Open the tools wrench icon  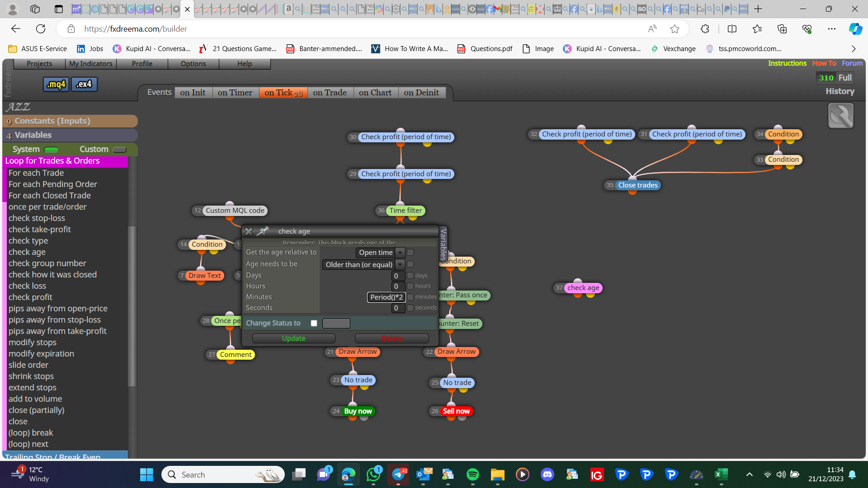pos(841,116)
